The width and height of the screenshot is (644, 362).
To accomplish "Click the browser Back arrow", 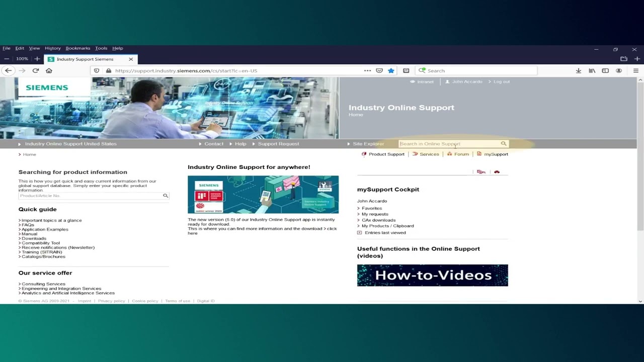I will (9, 71).
